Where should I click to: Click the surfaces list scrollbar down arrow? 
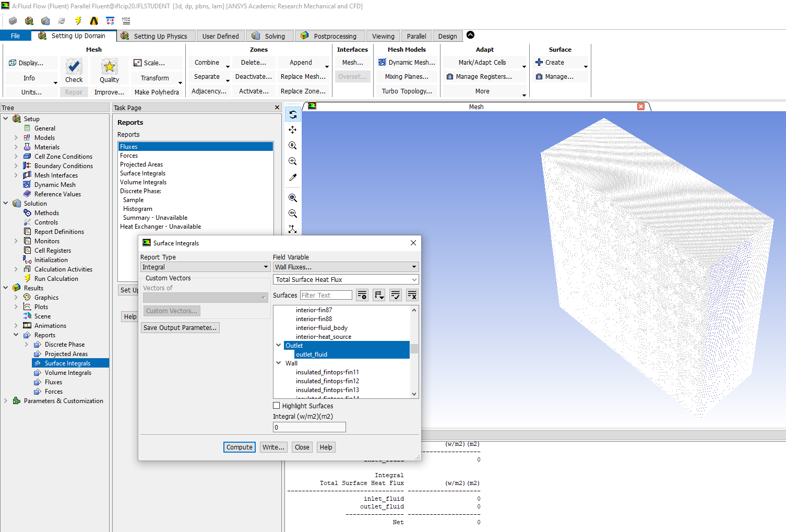[x=414, y=394]
